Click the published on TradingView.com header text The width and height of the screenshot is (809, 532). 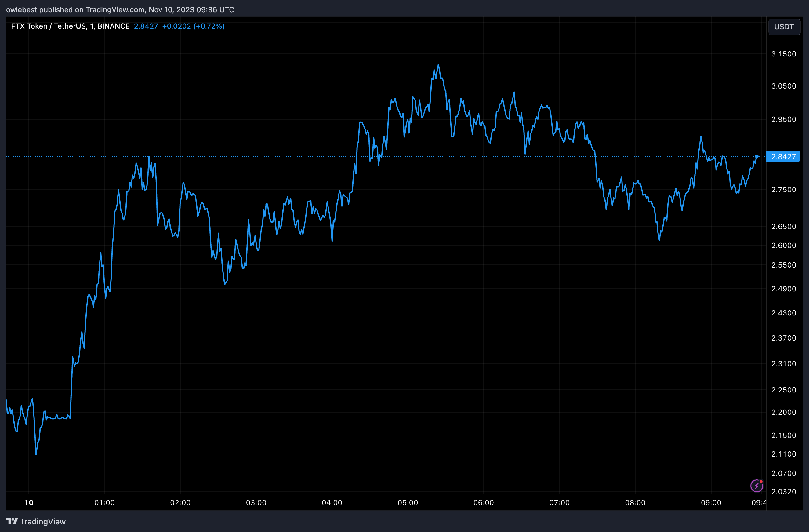tap(120, 9)
